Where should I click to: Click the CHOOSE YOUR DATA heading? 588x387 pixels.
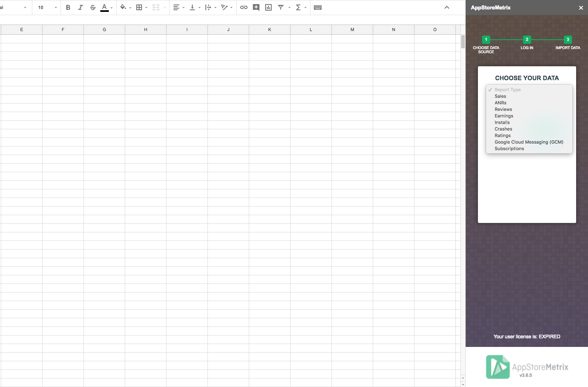coord(527,78)
